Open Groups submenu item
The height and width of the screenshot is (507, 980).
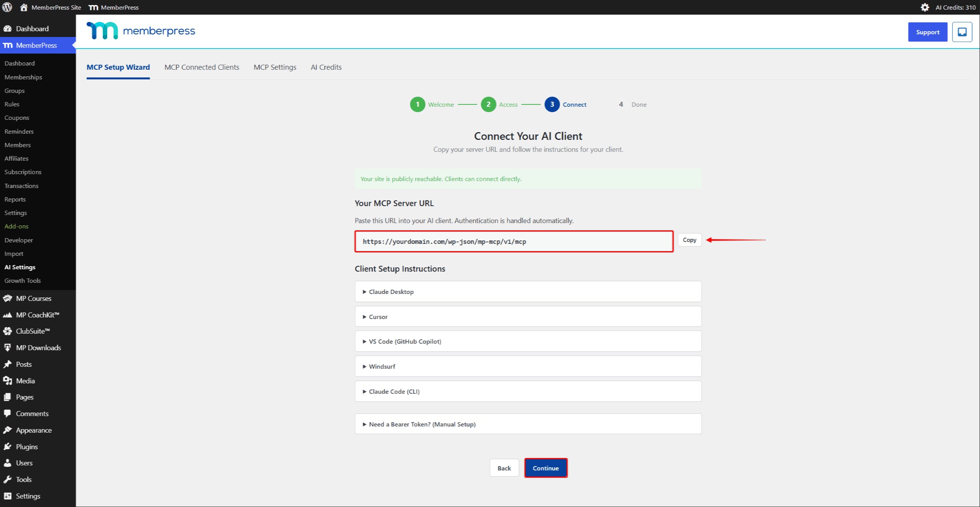click(15, 91)
